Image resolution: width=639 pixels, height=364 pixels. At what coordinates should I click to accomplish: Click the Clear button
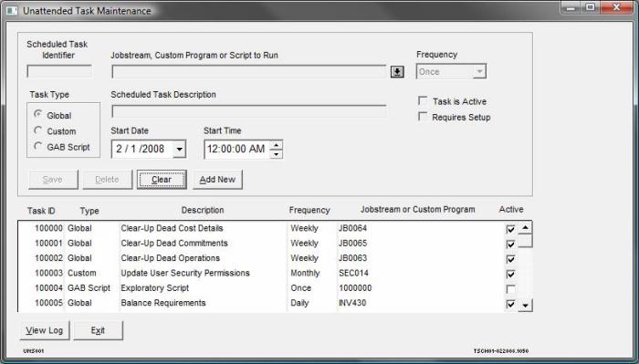coord(162,180)
